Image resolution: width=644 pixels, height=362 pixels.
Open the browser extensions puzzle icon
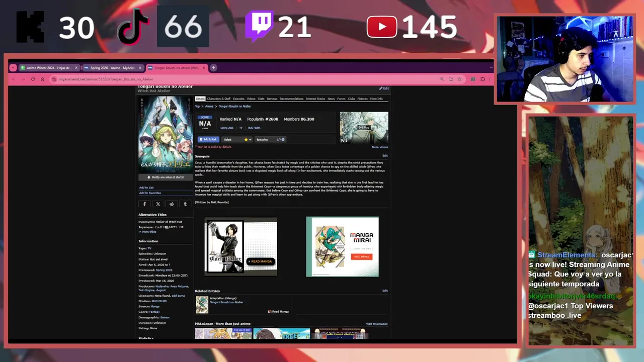coord(482,79)
